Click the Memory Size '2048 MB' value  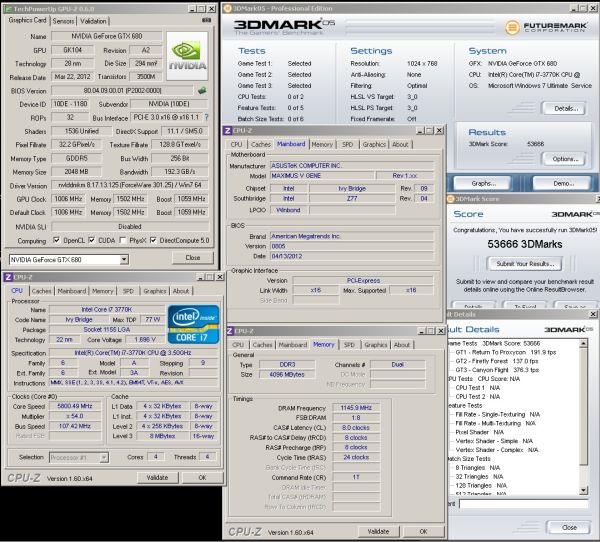coord(76,171)
